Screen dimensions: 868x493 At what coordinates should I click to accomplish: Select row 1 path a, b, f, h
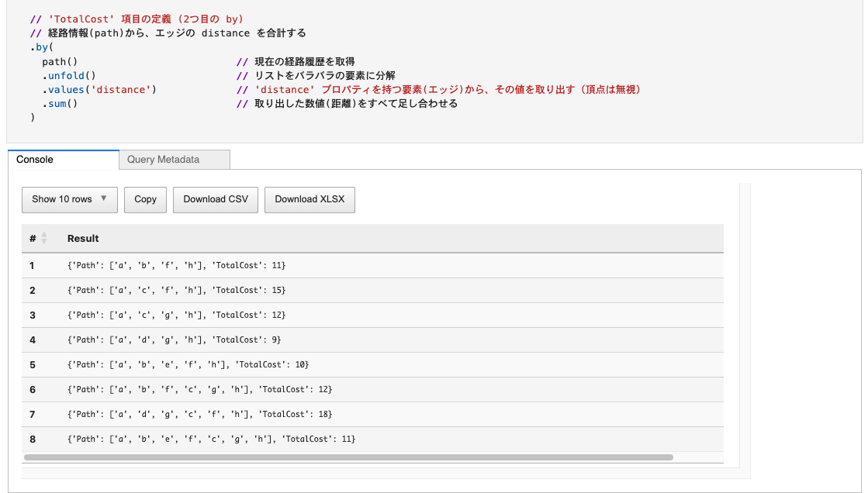(x=372, y=266)
